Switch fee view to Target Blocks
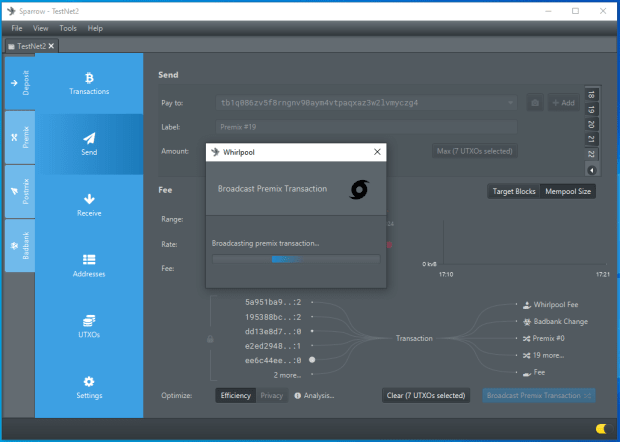The image size is (620, 442). 514,191
